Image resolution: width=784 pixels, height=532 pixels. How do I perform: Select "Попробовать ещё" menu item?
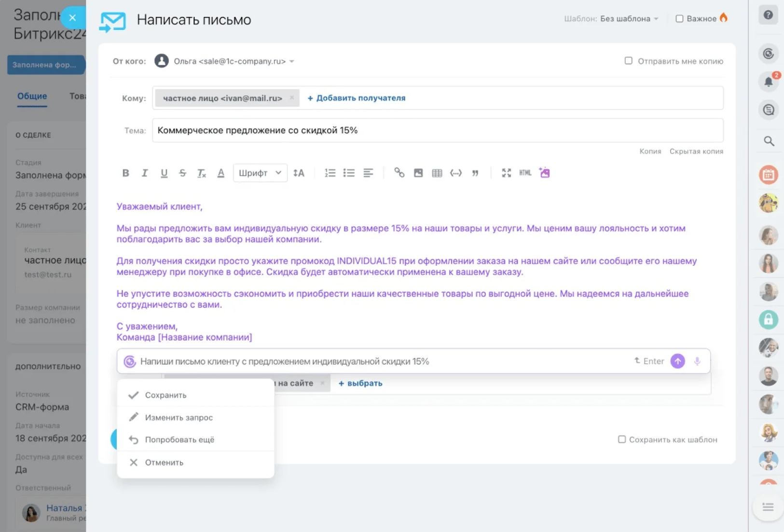(179, 439)
